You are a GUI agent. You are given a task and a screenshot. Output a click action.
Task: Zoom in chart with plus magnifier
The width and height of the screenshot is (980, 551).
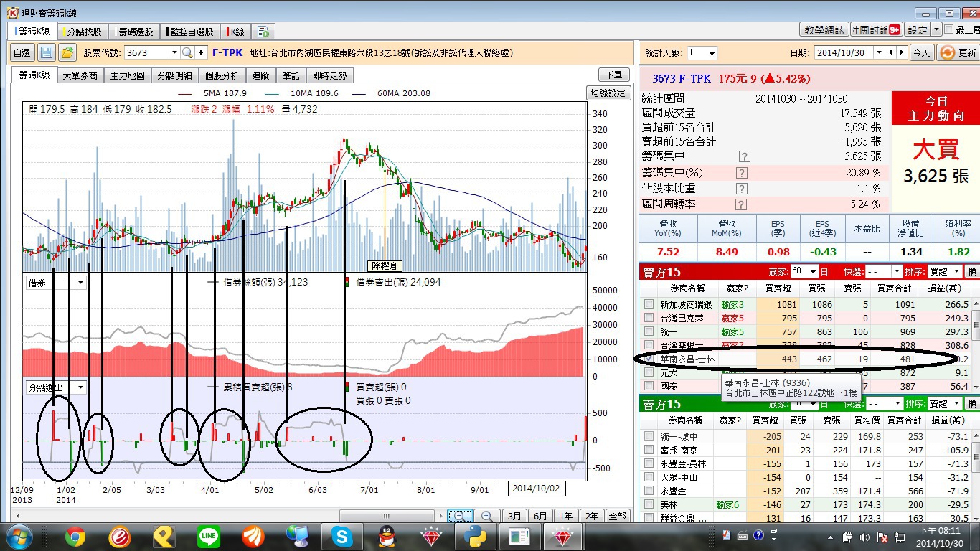(486, 516)
